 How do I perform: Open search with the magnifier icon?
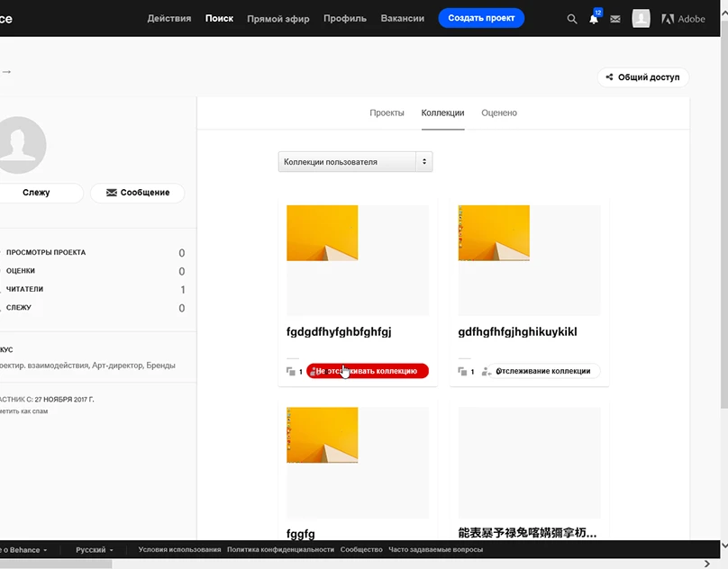[572, 19]
